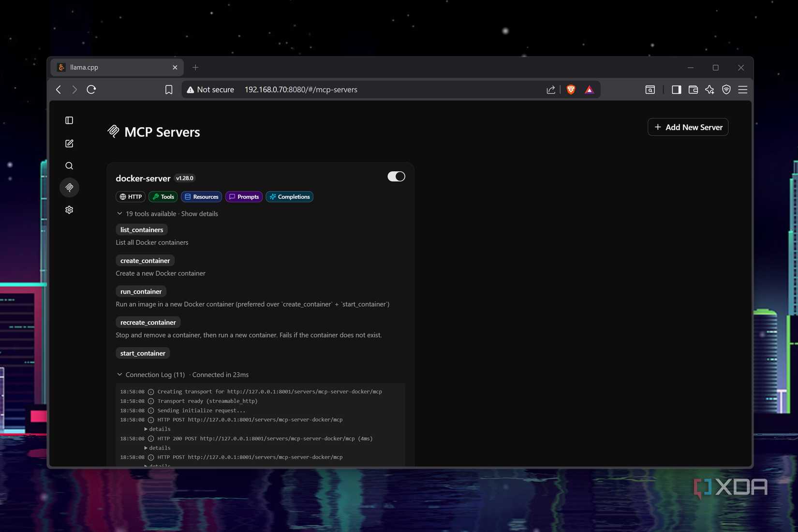
Task: Click 'Transport ready (streamable_http)' log line
Action: 207,401
